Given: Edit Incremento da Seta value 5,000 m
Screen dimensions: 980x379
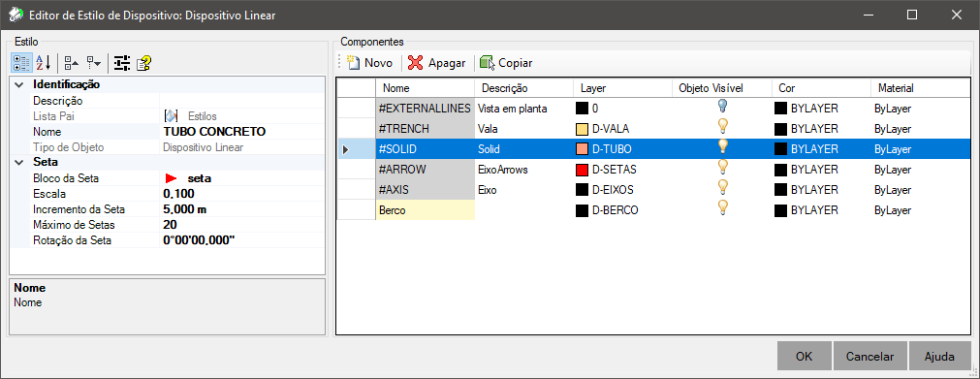Looking at the screenshot, I should (242, 209).
